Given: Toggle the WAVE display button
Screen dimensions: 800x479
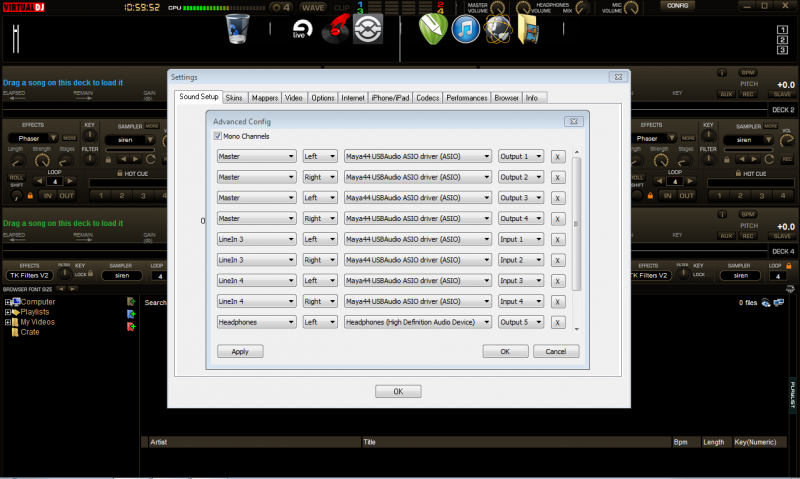Looking at the screenshot, I should coord(313,8).
